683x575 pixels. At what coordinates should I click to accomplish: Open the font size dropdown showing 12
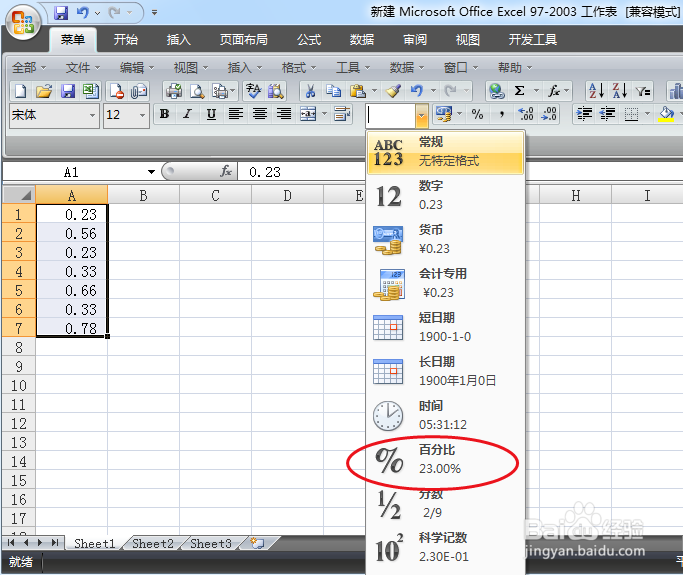pos(142,115)
